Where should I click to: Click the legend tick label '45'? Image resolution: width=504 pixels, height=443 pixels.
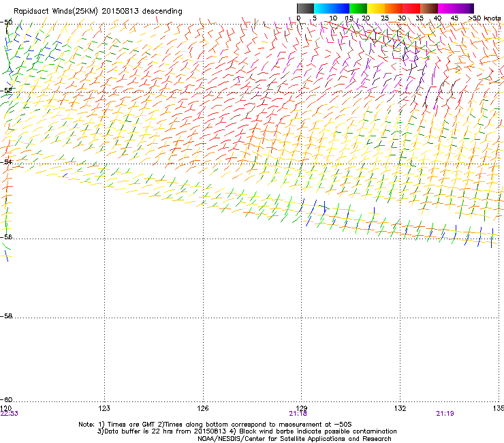pyautogui.click(x=454, y=18)
